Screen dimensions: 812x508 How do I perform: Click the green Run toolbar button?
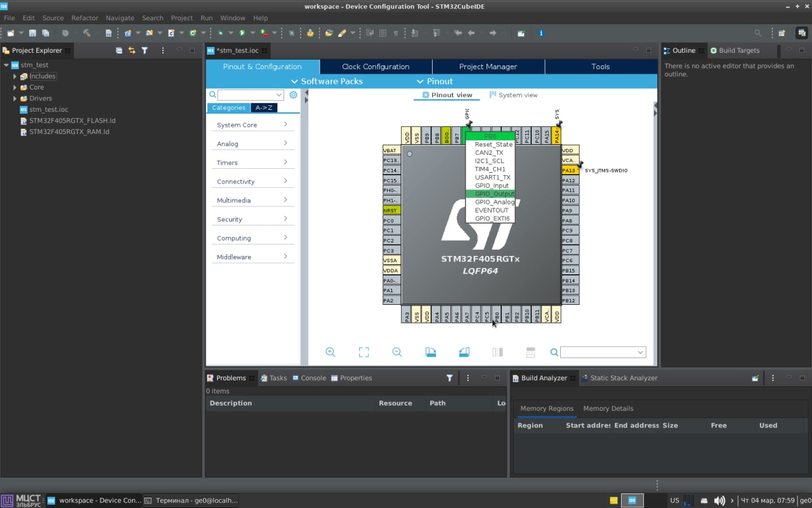click(242, 33)
